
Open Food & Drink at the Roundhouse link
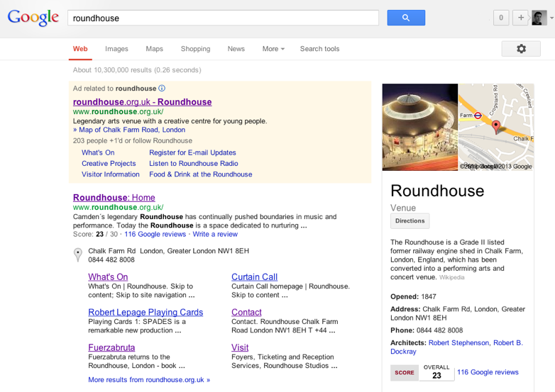coord(201,174)
